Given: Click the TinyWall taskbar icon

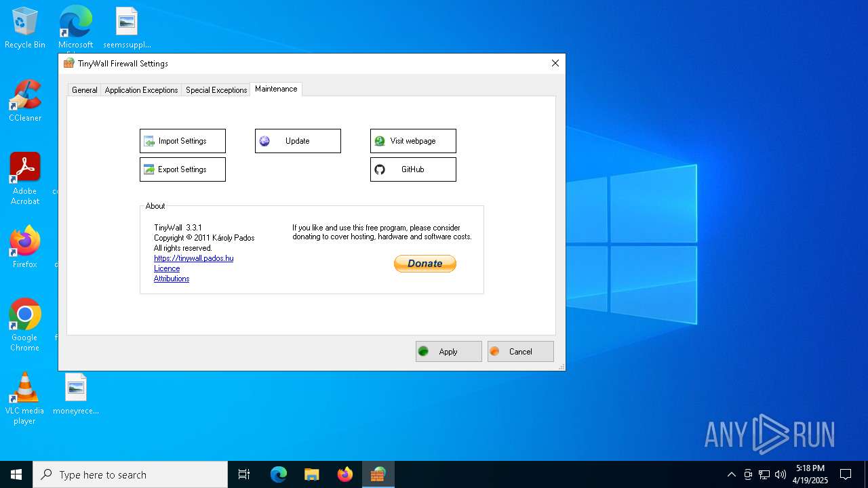Looking at the screenshot, I should click(x=378, y=474).
